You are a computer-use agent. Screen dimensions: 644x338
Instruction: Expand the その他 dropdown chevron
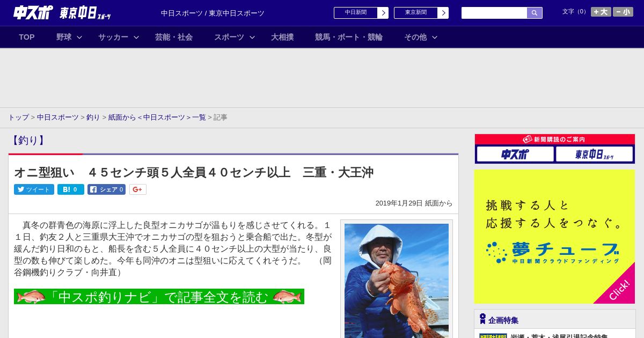[x=435, y=37]
